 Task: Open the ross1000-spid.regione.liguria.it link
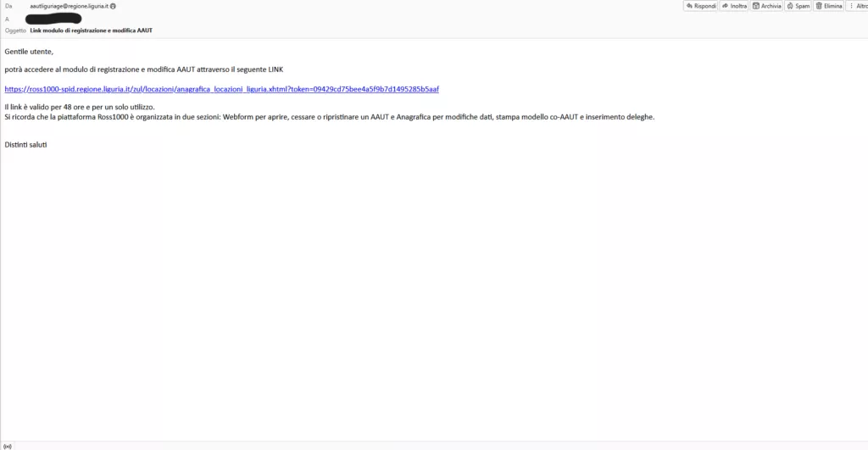221,89
